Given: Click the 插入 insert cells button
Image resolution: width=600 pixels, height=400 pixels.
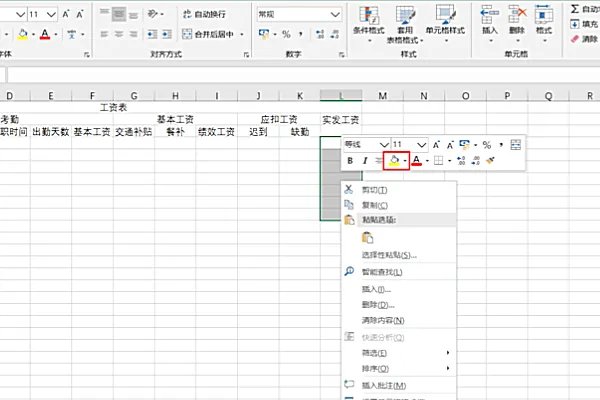Looking at the screenshot, I should [x=489, y=24].
